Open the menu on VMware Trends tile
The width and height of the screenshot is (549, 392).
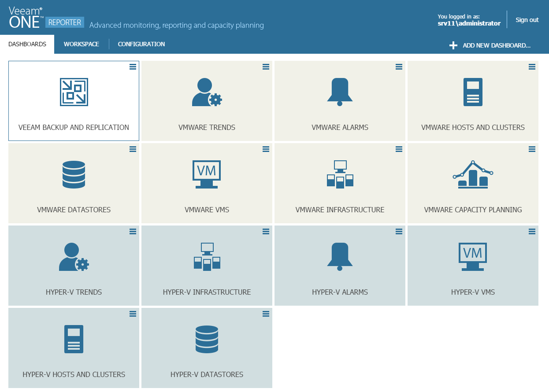[266, 67]
